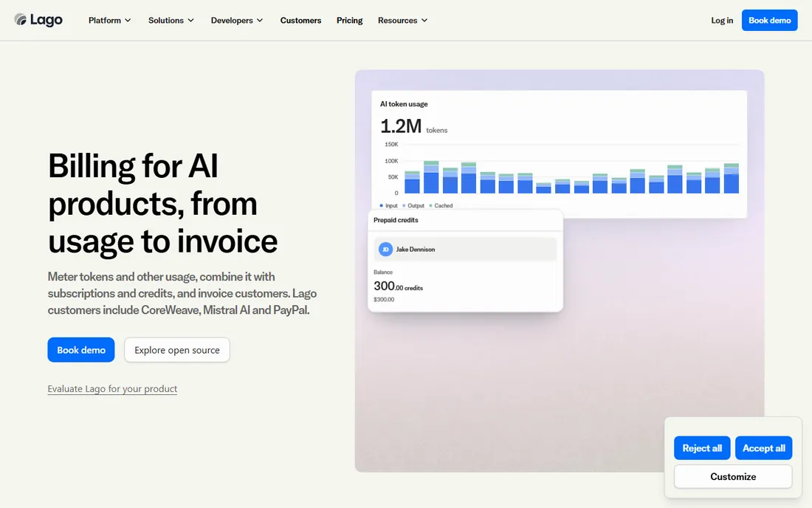The width and height of the screenshot is (812, 508).
Task: Click the Output legend item in chart
Action: pos(413,205)
